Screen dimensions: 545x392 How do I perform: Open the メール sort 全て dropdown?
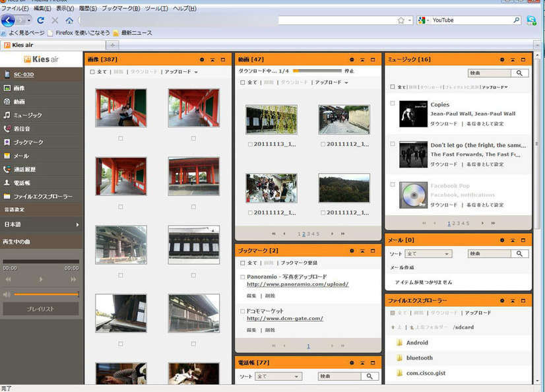click(429, 253)
